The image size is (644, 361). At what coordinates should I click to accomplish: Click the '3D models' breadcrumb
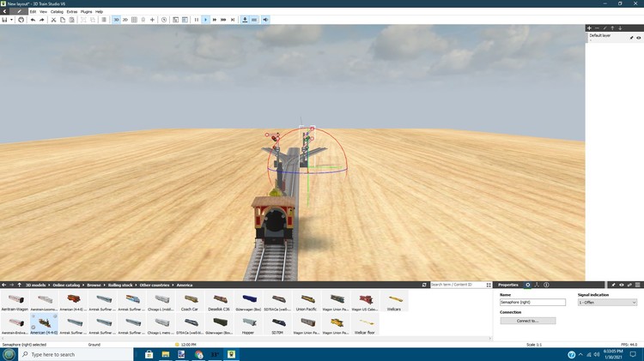[x=36, y=285]
